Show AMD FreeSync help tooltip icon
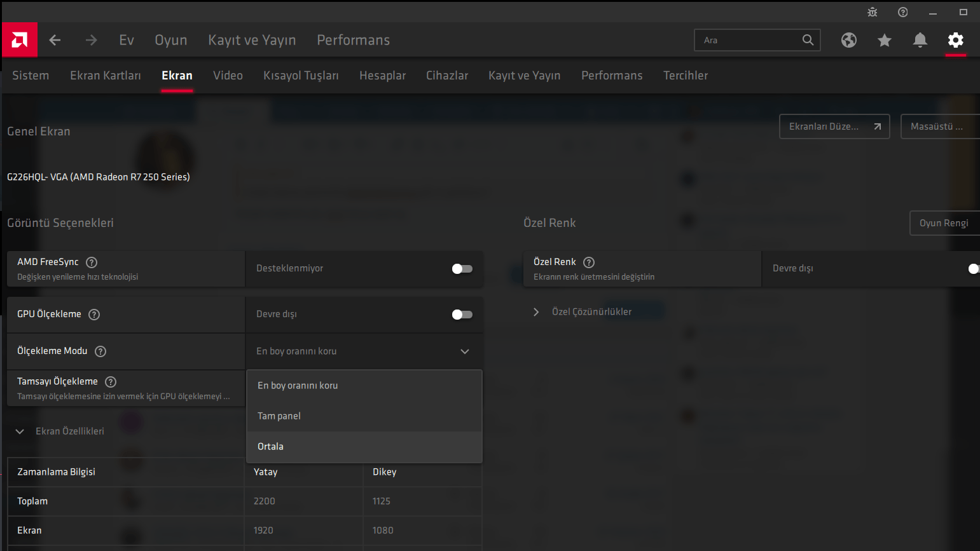The height and width of the screenshot is (551, 980). pos(92,262)
